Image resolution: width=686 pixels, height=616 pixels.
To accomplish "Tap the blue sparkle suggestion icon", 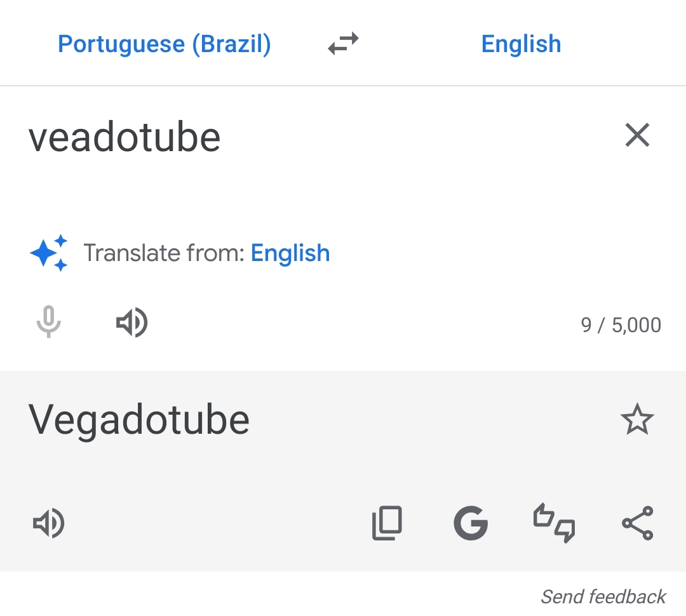I will tap(49, 253).
